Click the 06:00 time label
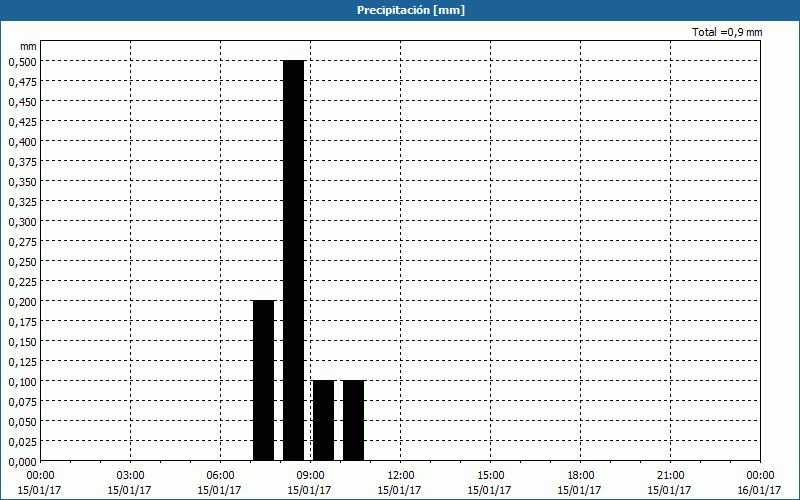 (220, 476)
